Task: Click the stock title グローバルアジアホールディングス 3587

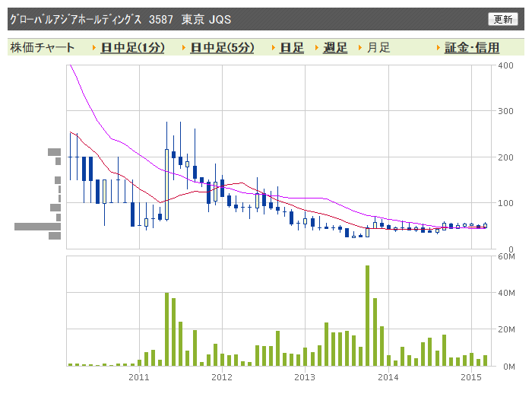Action: click(x=91, y=19)
